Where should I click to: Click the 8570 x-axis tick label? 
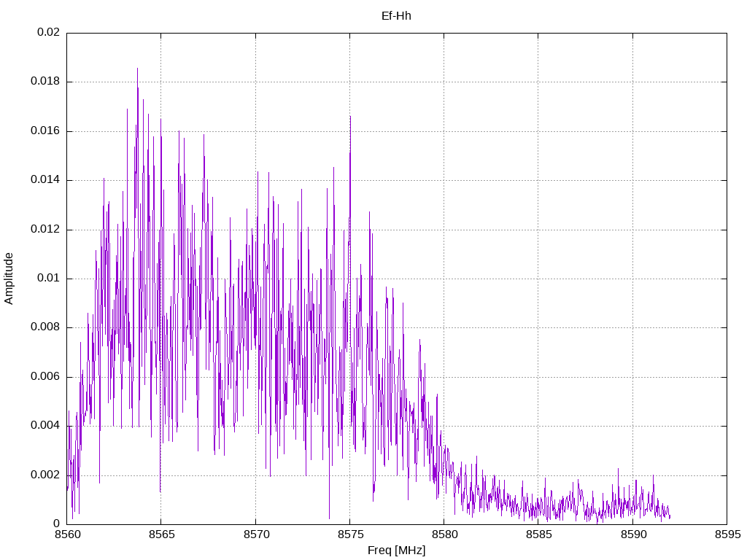256,534
